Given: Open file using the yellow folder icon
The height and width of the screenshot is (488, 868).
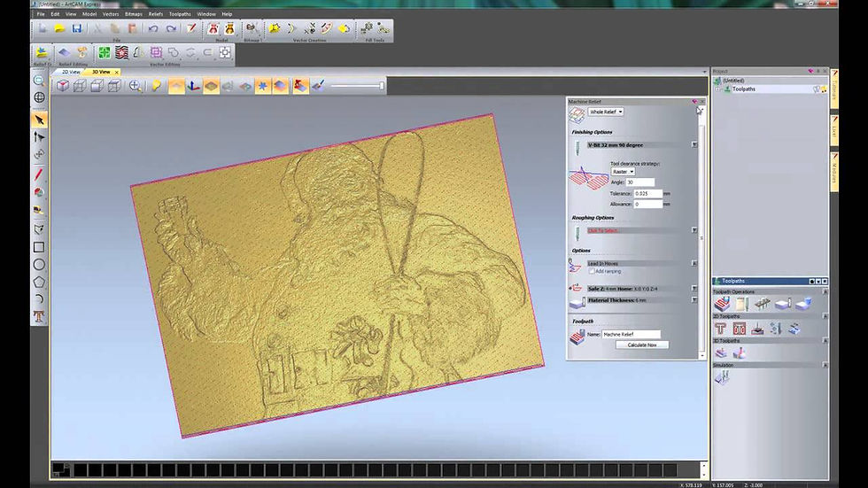Looking at the screenshot, I should (x=60, y=28).
